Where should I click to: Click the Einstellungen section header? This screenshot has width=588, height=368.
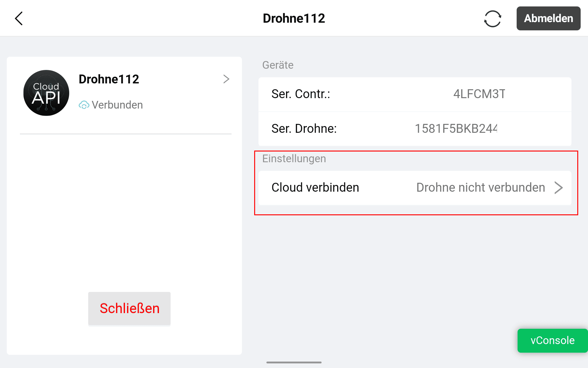click(294, 159)
